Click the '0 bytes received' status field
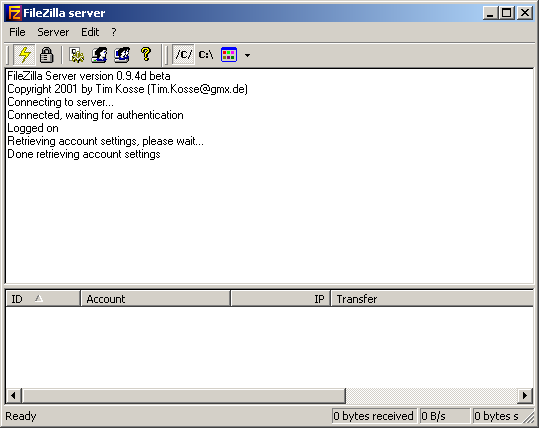539x428 pixels. coord(374,416)
